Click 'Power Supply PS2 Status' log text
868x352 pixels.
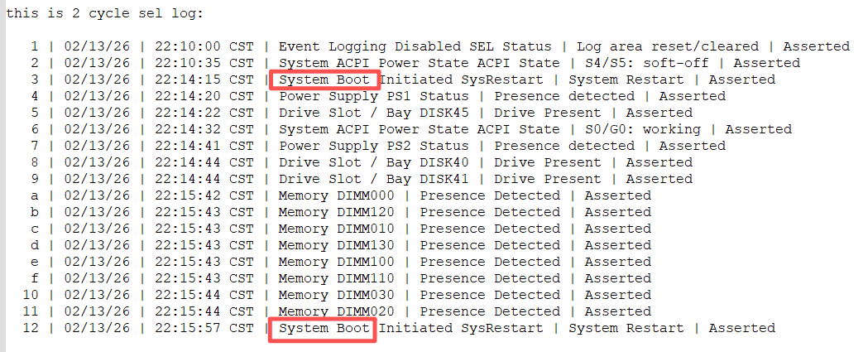coord(374,146)
